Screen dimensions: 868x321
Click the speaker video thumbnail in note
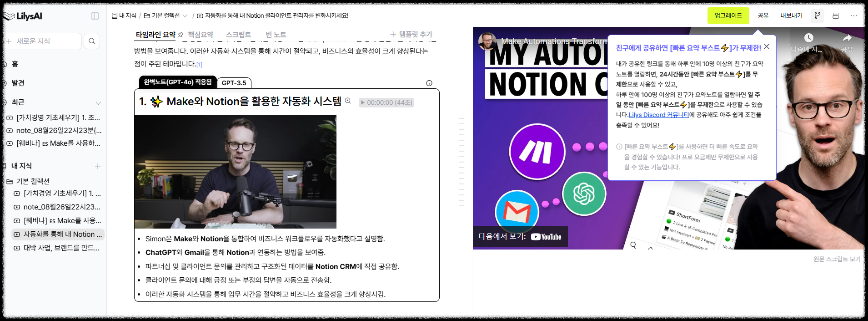[235, 172]
